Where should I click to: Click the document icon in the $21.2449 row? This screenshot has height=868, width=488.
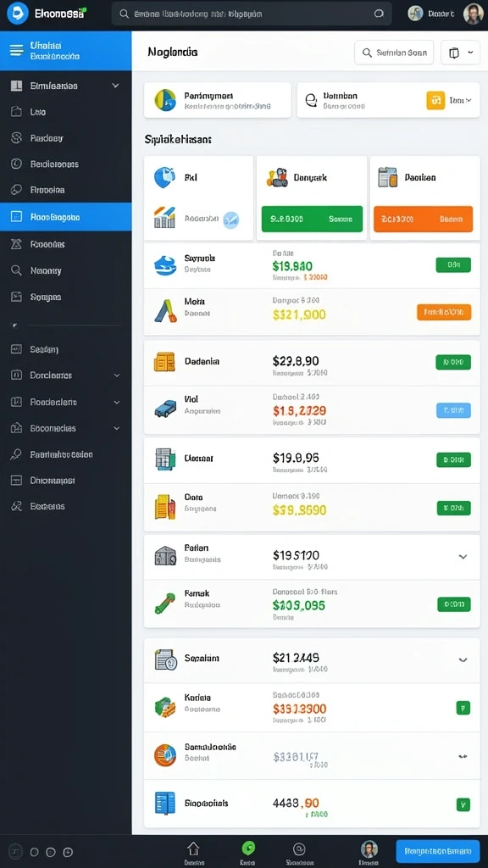pyautogui.click(x=165, y=659)
